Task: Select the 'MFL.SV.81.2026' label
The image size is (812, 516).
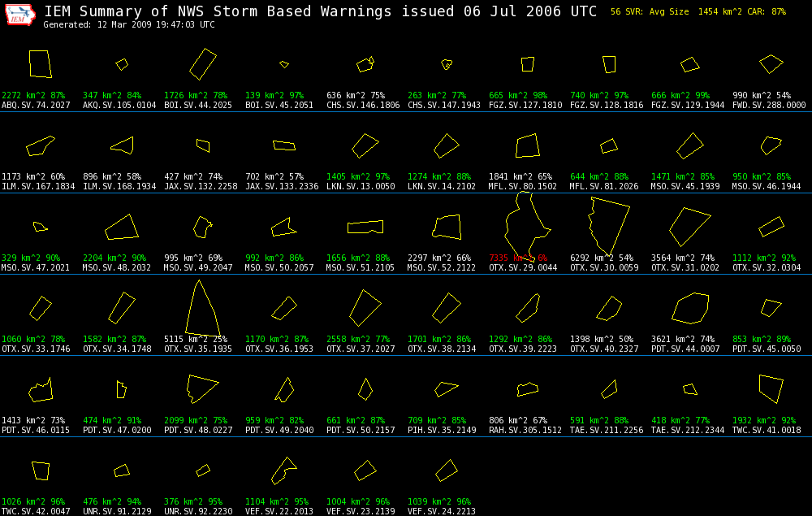Action: (604, 187)
